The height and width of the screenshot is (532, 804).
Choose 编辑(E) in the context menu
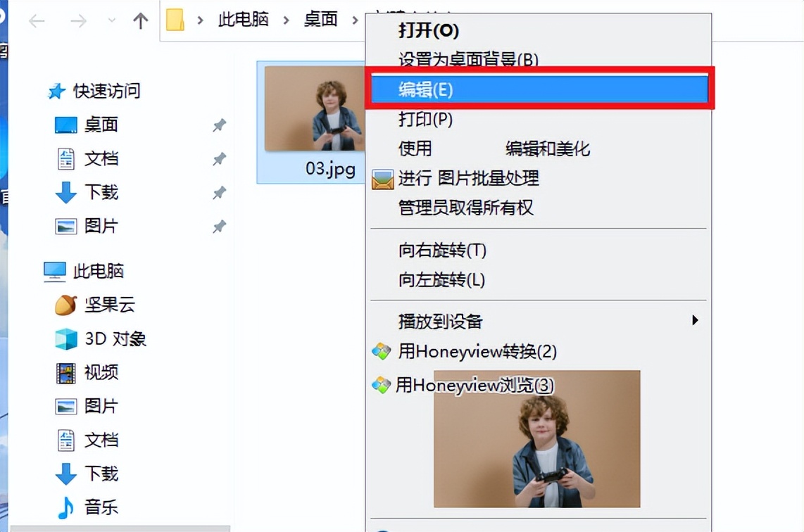tap(539, 89)
